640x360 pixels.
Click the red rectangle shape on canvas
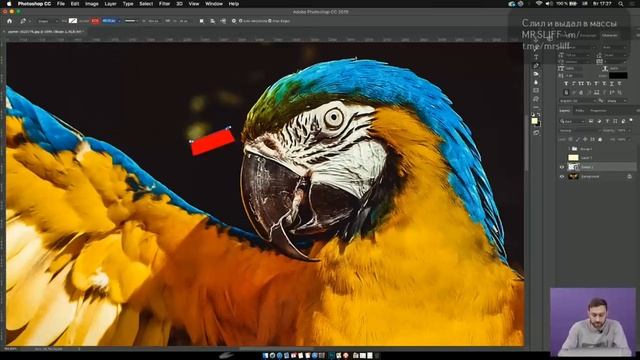pos(213,142)
